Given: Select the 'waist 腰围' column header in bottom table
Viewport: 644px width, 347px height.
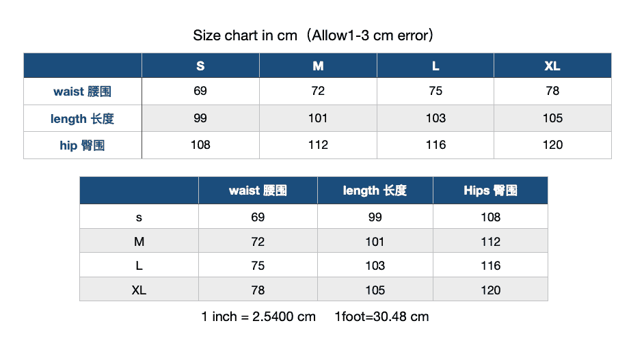Looking at the screenshot, I should [x=258, y=191].
